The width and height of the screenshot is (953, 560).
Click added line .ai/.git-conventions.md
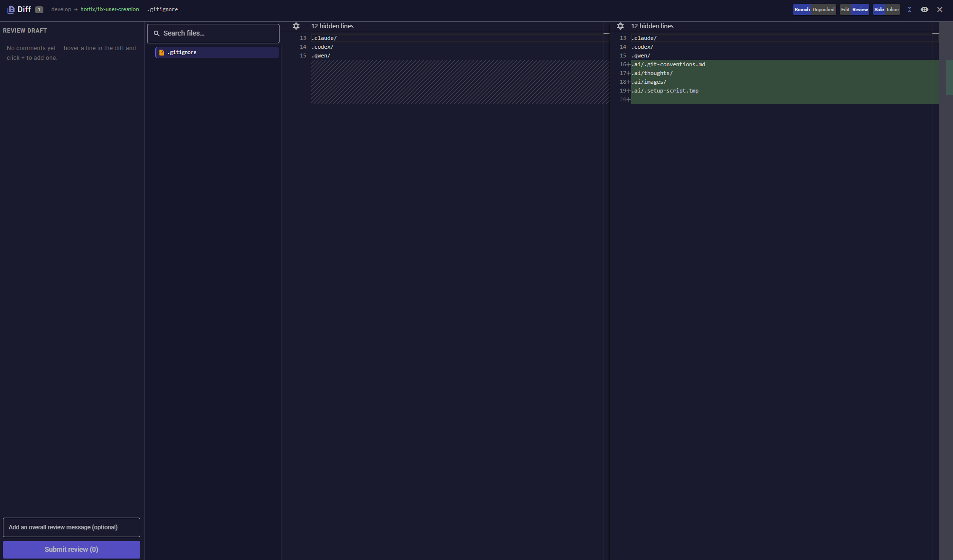coord(668,65)
